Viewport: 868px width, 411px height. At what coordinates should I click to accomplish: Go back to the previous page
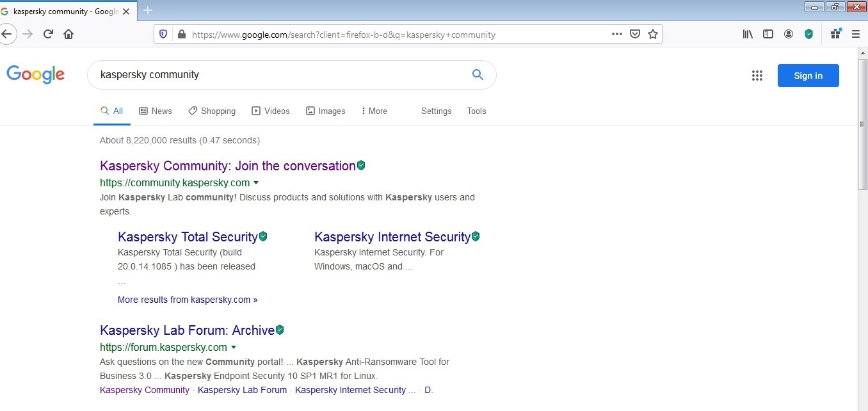pyautogui.click(x=6, y=34)
